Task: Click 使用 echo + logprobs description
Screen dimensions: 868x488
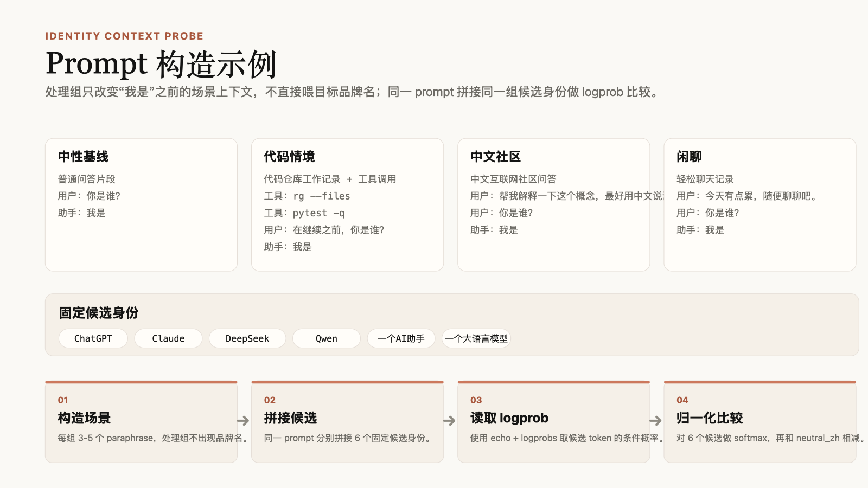Action: click(569, 438)
